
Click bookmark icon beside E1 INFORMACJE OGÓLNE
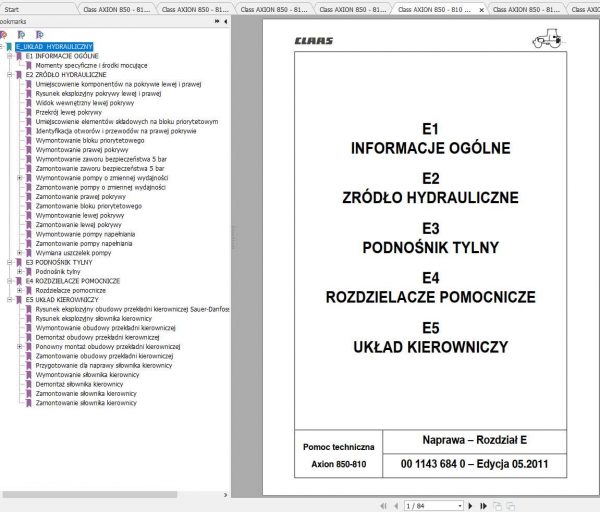[19, 56]
